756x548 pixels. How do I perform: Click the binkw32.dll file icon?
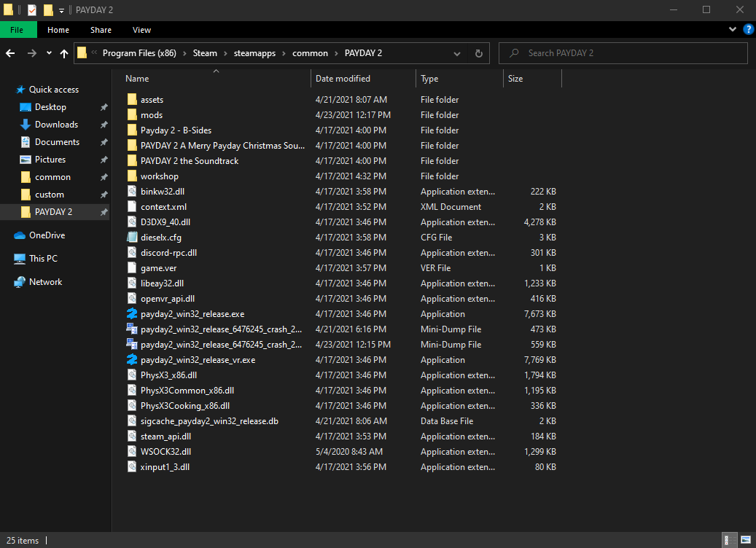coord(132,192)
